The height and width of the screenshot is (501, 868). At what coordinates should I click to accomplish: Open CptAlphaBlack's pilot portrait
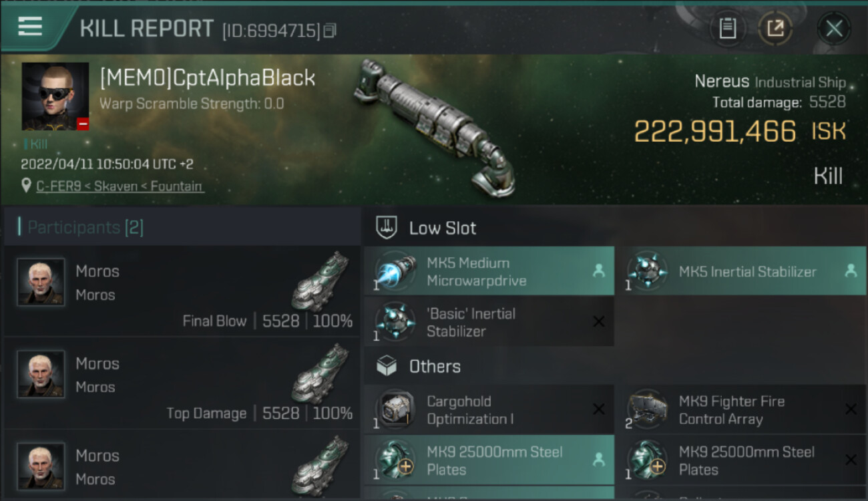coord(55,96)
